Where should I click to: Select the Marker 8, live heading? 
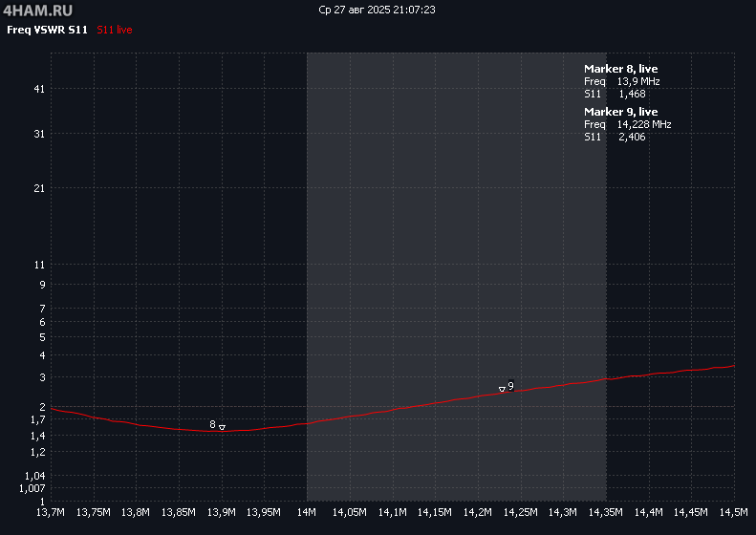click(x=620, y=69)
